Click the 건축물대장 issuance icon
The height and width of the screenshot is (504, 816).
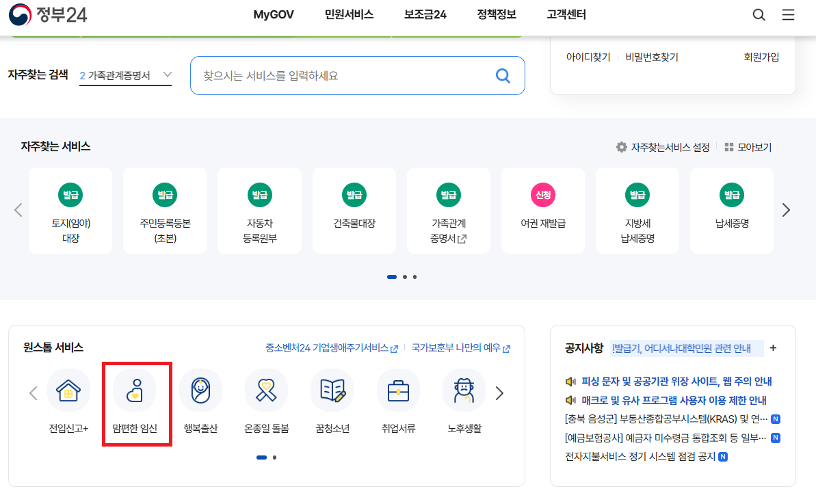pos(354,210)
